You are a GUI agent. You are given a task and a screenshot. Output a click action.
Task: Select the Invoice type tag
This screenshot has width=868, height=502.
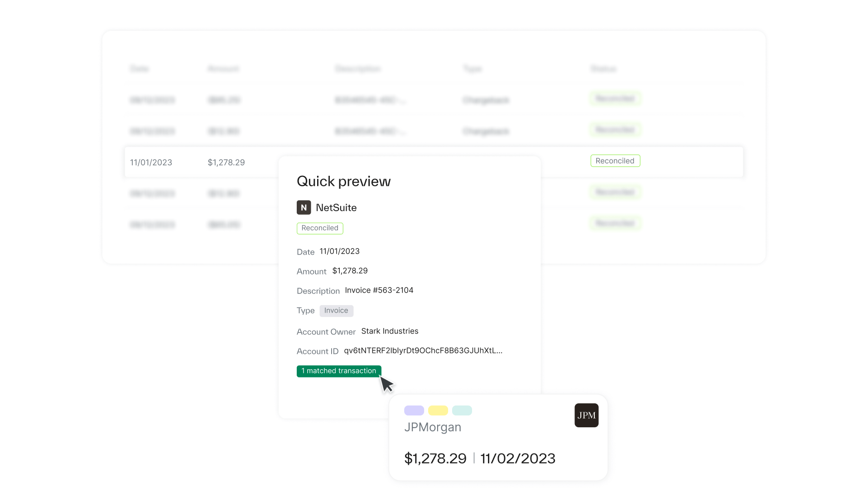(x=336, y=311)
